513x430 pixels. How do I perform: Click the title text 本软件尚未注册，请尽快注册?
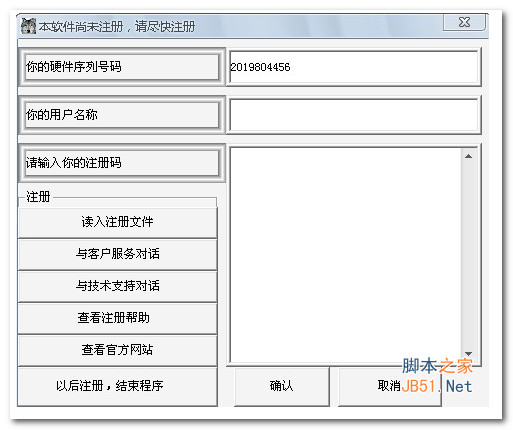coord(117,27)
